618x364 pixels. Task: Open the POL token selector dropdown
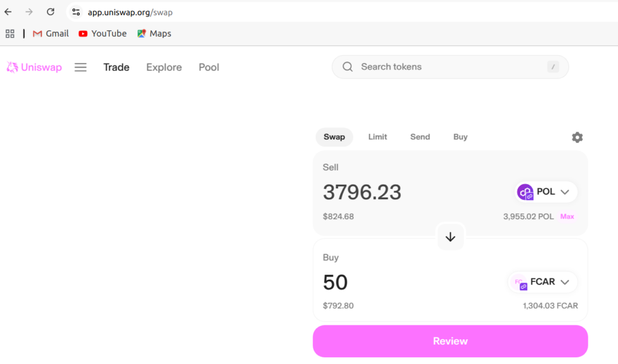tap(546, 192)
